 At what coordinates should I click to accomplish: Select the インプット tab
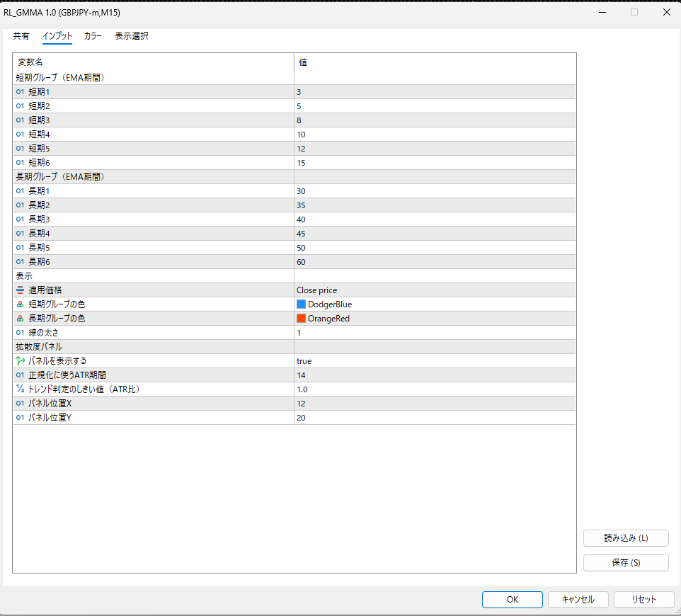point(57,36)
